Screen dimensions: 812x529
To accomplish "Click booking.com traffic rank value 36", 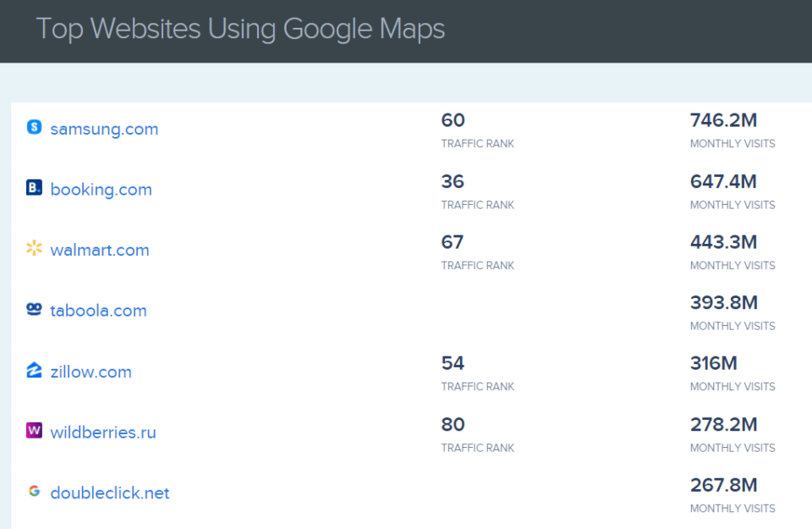I will coord(453,181).
